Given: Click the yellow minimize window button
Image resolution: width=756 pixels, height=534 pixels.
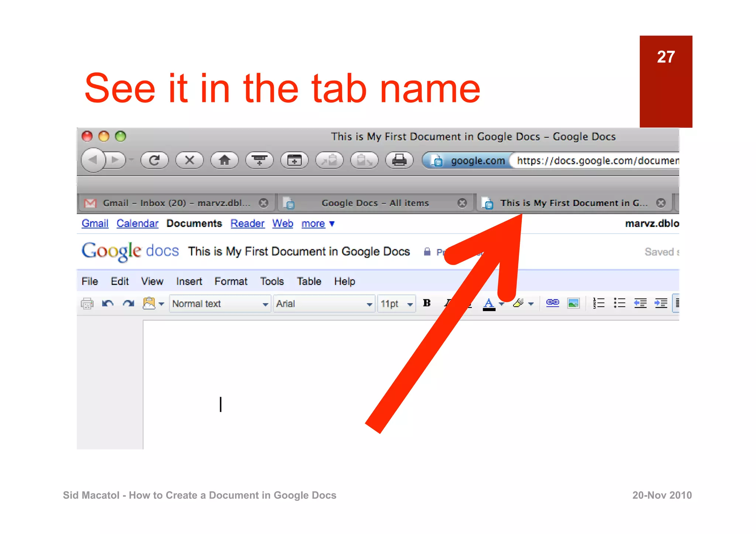Looking at the screenshot, I should click(104, 137).
